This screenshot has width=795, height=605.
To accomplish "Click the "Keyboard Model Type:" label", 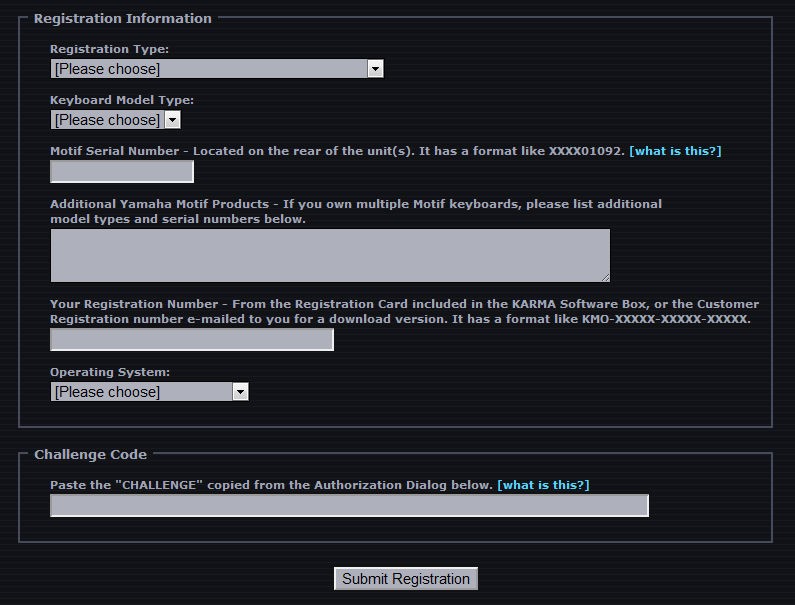I will (122, 100).
